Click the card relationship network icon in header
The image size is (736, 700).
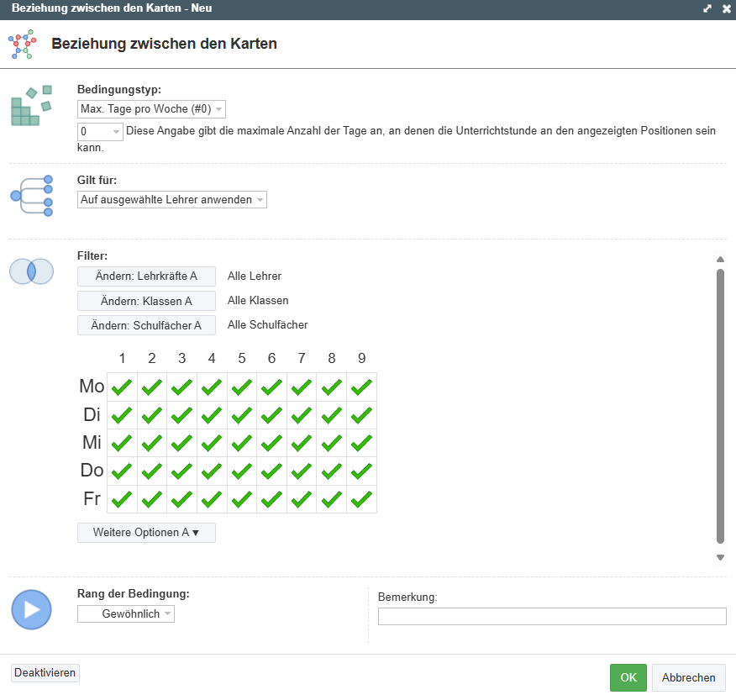coord(22,45)
